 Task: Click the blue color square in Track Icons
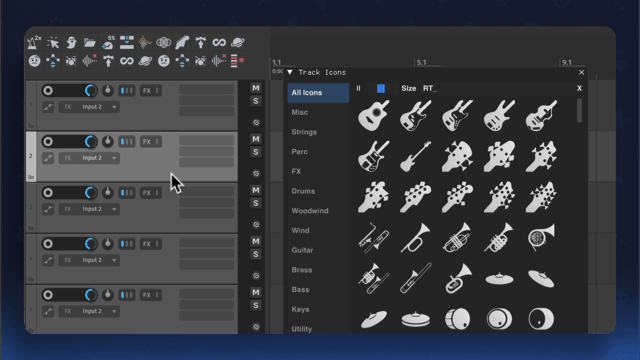[x=381, y=88]
